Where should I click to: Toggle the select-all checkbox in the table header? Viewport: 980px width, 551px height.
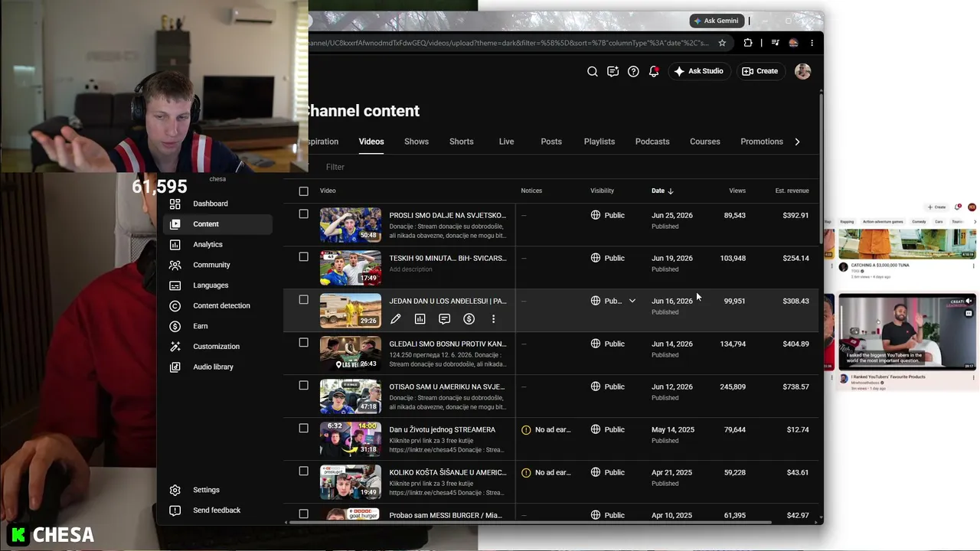click(304, 191)
